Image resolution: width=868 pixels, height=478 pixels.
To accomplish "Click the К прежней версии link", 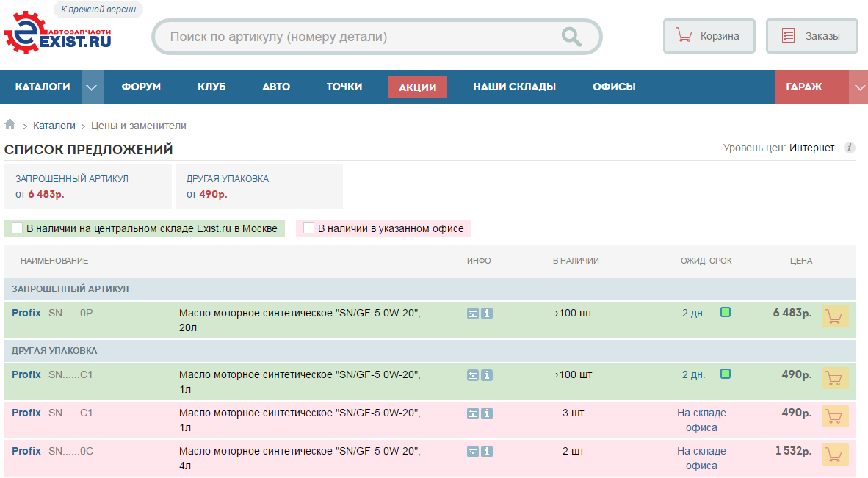I will [x=98, y=10].
